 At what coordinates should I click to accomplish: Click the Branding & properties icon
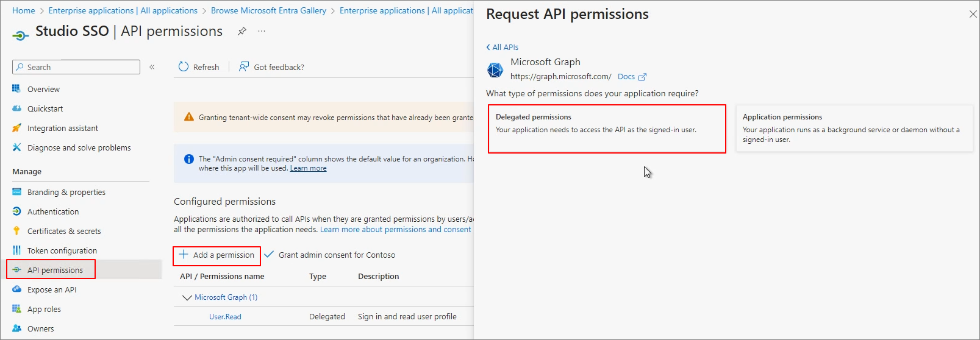click(x=16, y=192)
